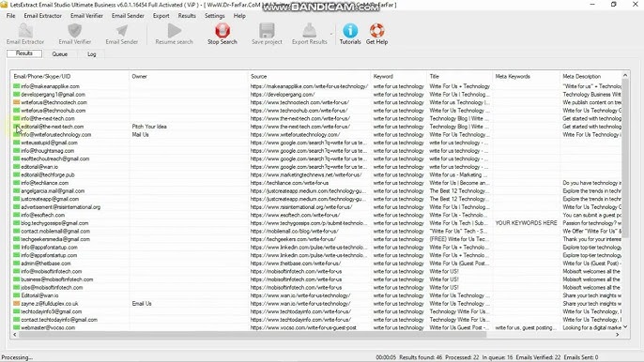Select the info@techliance.com email

point(44,183)
